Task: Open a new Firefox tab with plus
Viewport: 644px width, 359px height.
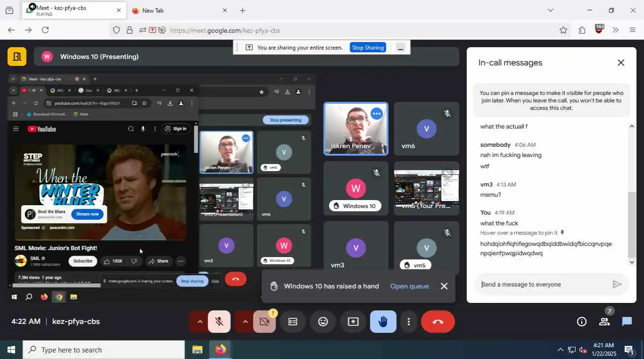Action: pos(242,10)
